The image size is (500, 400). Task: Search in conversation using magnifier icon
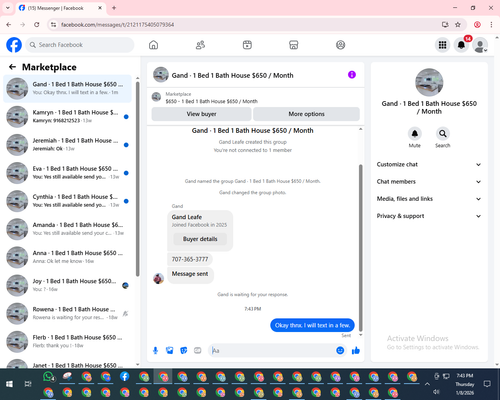point(443,134)
